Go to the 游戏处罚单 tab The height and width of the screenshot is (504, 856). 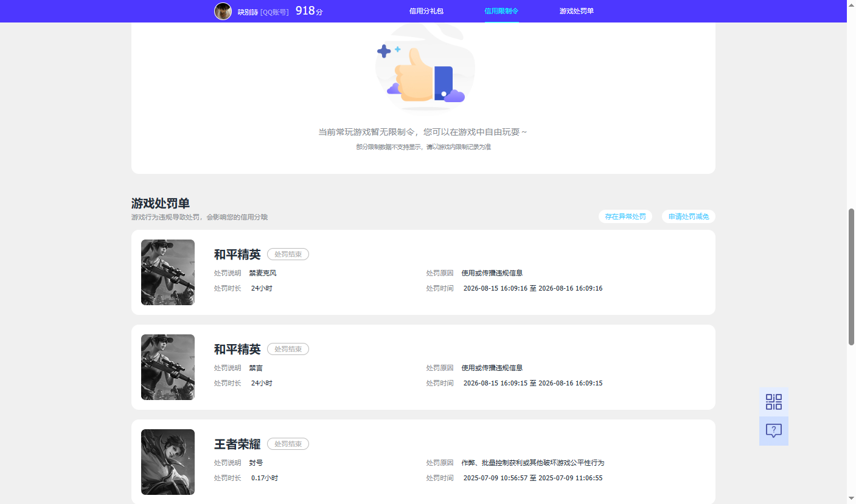click(x=577, y=11)
